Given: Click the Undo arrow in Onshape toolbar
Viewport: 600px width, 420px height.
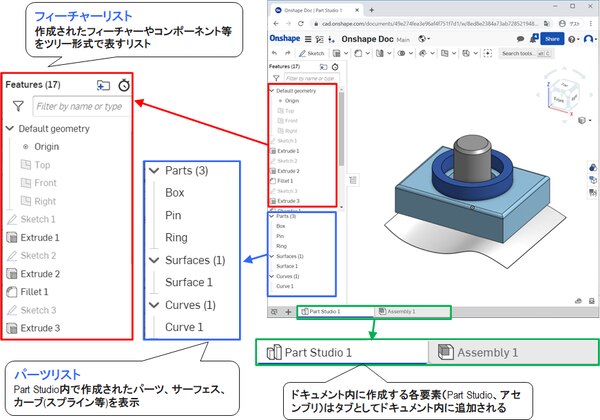Looking at the screenshot, I should click(274, 53).
